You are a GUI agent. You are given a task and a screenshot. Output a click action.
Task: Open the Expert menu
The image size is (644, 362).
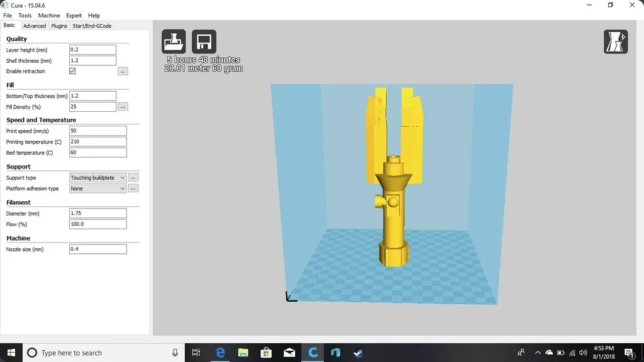pyautogui.click(x=74, y=16)
